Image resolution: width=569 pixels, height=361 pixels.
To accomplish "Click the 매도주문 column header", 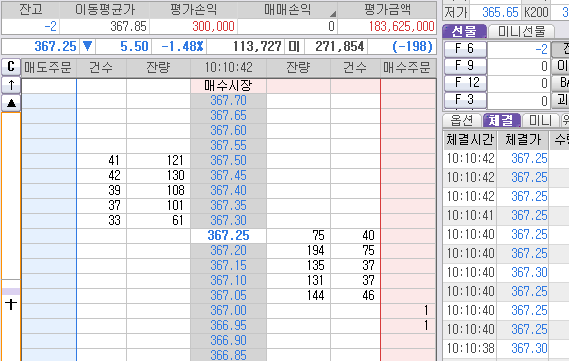I will (48, 67).
